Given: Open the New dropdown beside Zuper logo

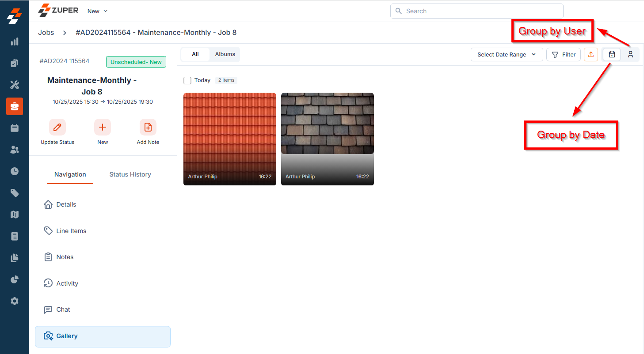Looking at the screenshot, I should (x=97, y=11).
